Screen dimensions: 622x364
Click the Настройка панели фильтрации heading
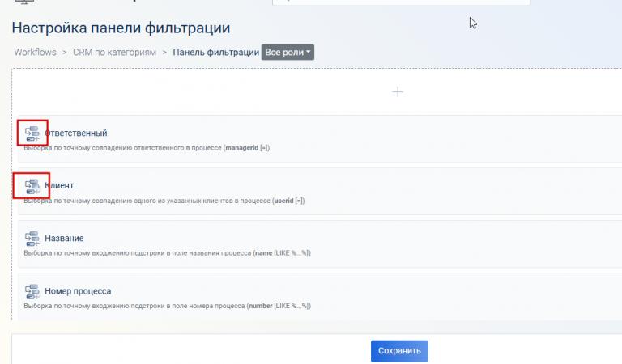point(121,28)
